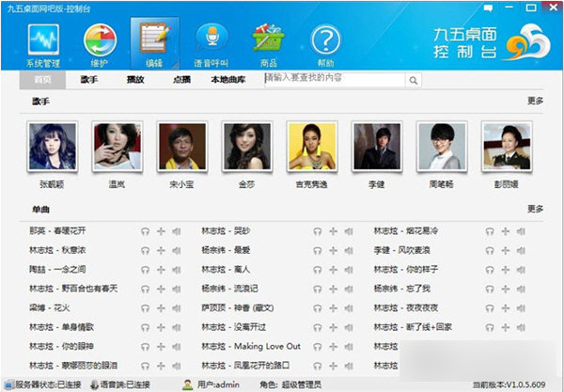564x392 pixels.
Task: Switch to the 本地曲库 (Local Library) tab
Action: pyautogui.click(x=227, y=80)
